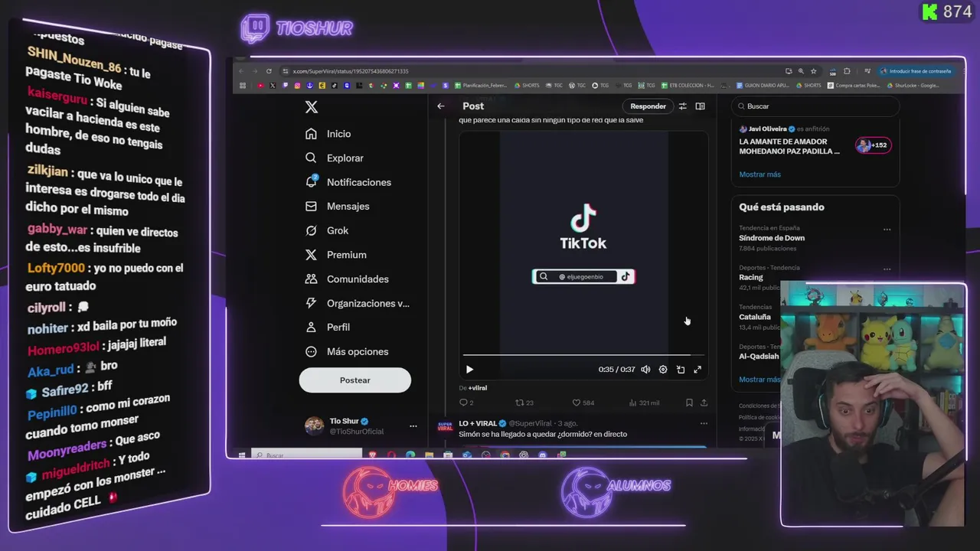Open the Racing trend
The width and height of the screenshot is (980, 551).
pos(751,277)
